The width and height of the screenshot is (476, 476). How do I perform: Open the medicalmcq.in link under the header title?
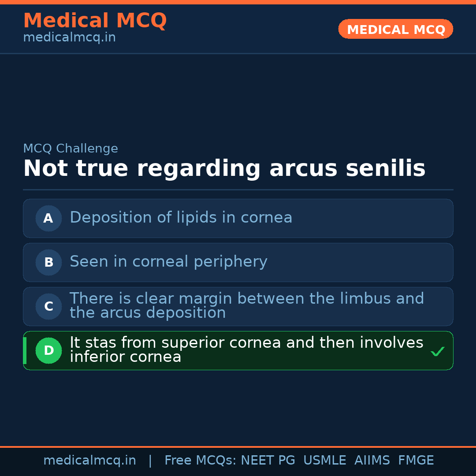(x=69, y=38)
